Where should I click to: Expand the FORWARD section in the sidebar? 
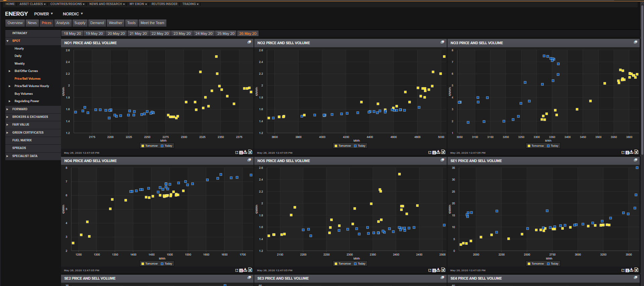click(20, 109)
